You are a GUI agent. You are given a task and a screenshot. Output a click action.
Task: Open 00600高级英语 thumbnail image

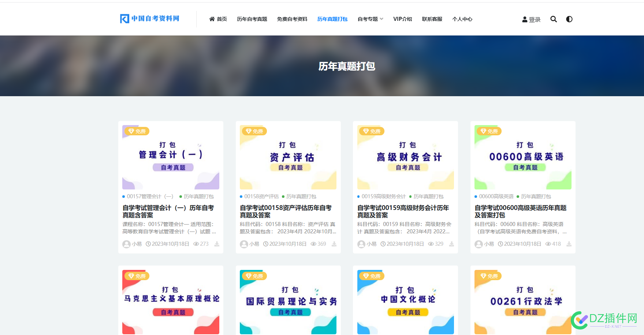523,157
